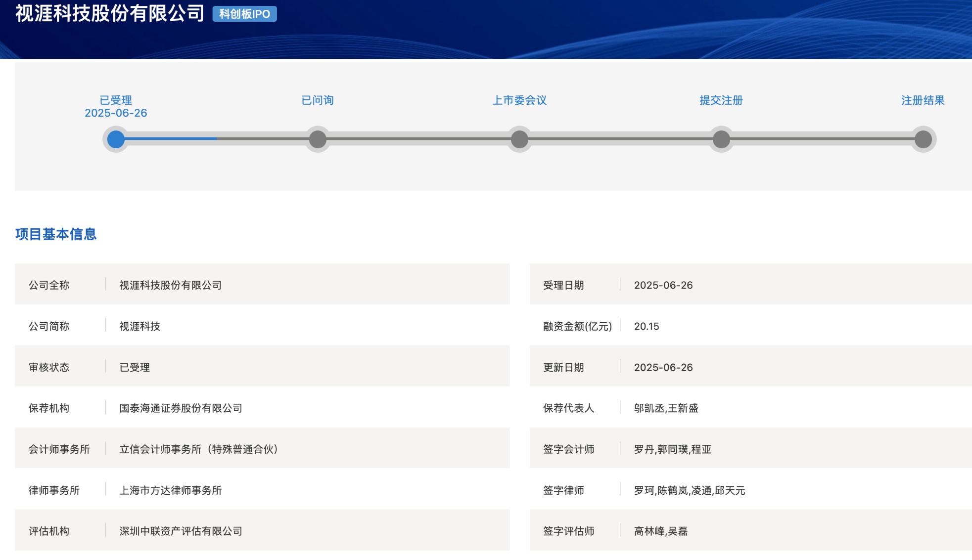This screenshot has width=972, height=560.
Task: Click 高林峰,吴磊 appraisers value
Action: click(661, 531)
